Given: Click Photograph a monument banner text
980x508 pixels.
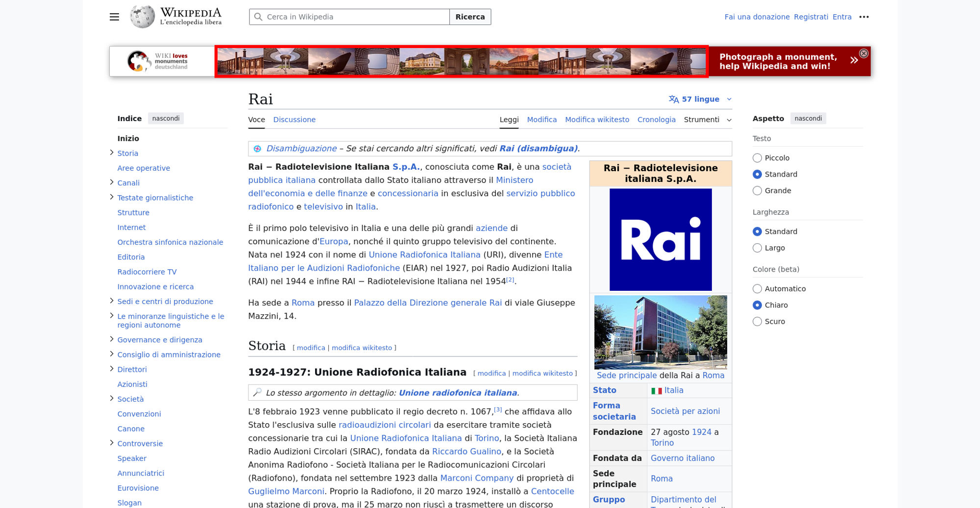Looking at the screenshot, I should (x=778, y=61).
